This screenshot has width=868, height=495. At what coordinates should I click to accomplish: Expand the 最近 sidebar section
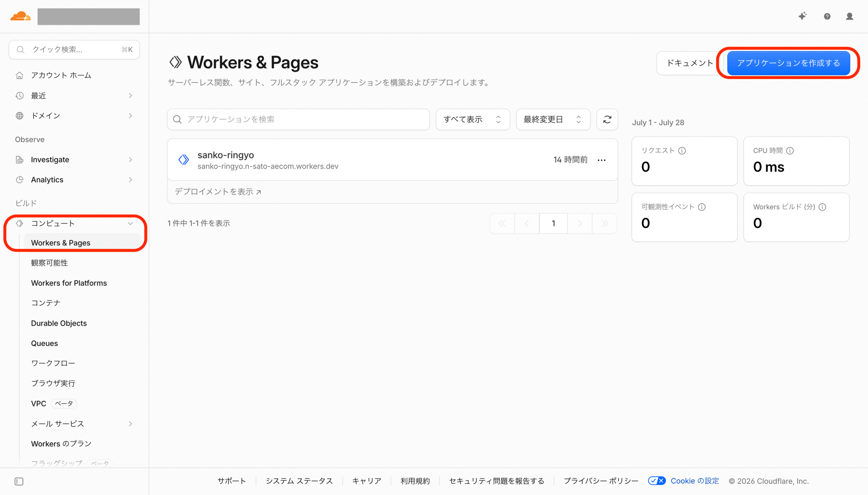pyautogui.click(x=74, y=96)
